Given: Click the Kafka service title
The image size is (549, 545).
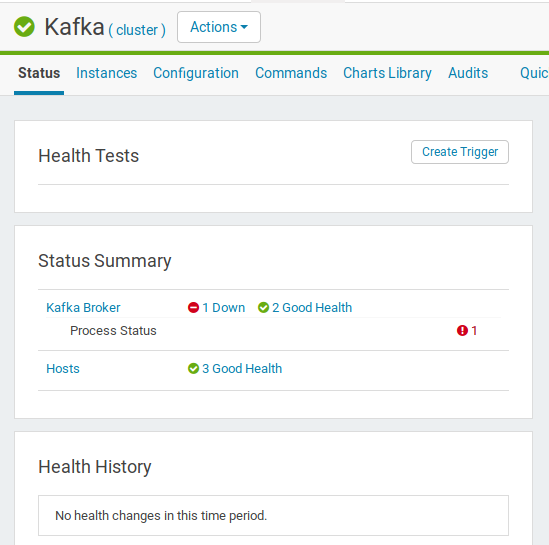Looking at the screenshot, I should point(74,27).
